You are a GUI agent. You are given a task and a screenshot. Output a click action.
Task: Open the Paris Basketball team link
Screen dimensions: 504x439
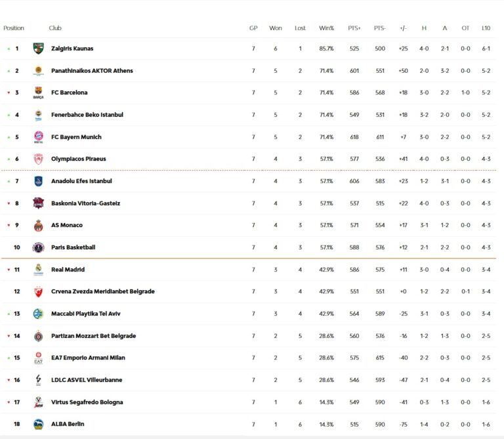click(x=73, y=247)
